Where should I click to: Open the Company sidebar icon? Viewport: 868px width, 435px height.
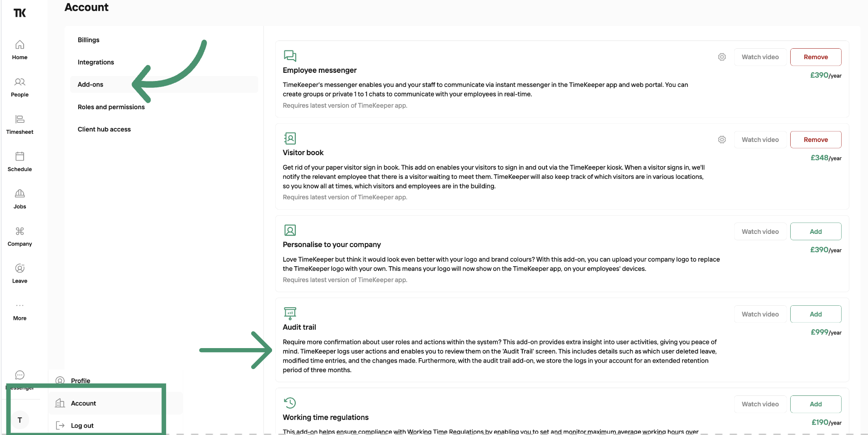coord(20,231)
